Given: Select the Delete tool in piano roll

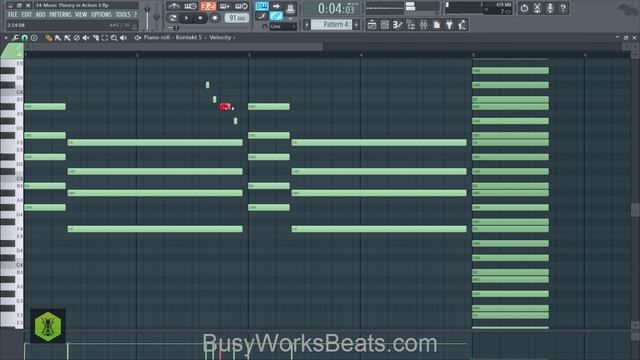Looking at the screenshot, I should click(x=76, y=38).
